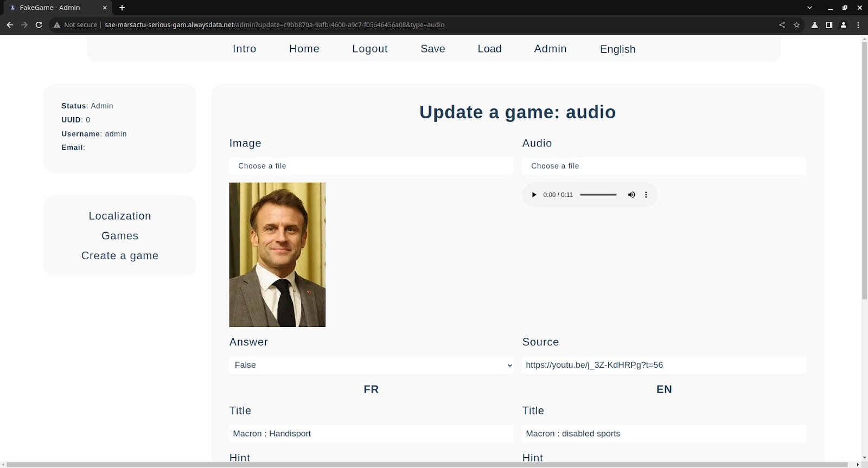Image resolution: width=868 pixels, height=468 pixels.
Task: Click the 'Update a game: audio' heading
Action: 518,112
